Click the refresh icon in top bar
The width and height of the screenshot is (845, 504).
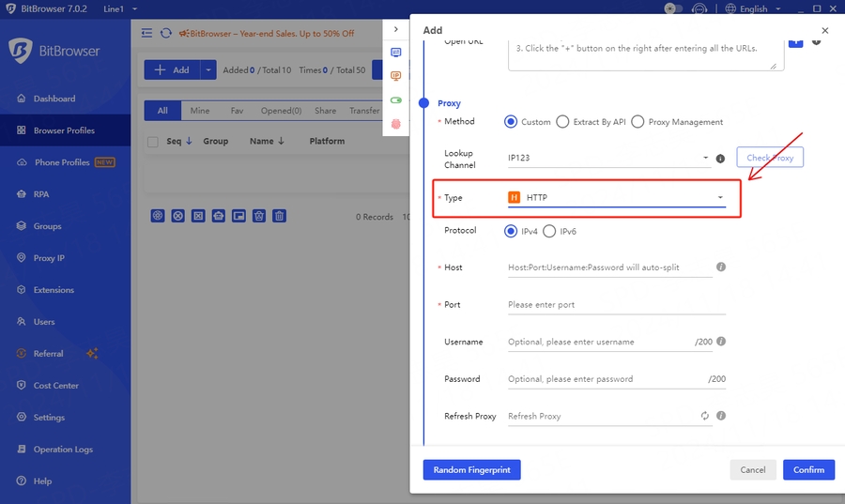[x=166, y=33]
